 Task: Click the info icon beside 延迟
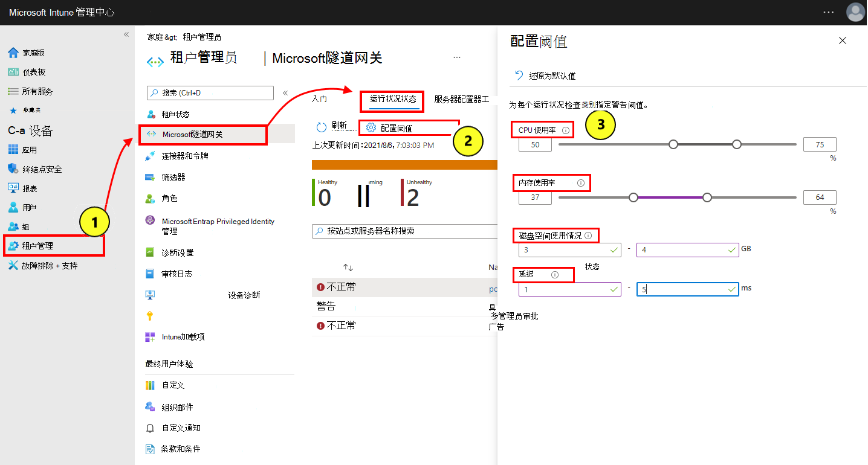555,275
